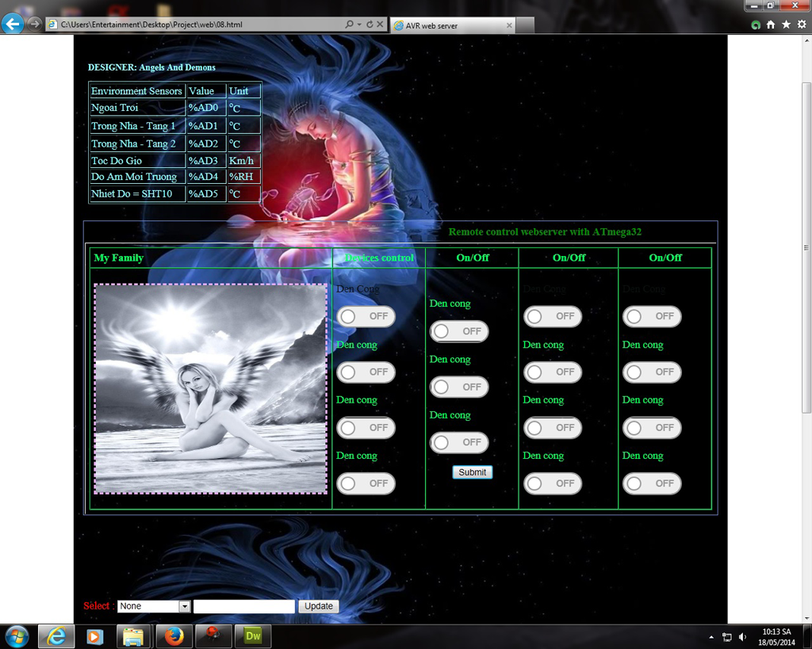Screen dimensions: 812x649
Task: Toggle the middle switch in the Submit column
Action: click(x=459, y=387)
